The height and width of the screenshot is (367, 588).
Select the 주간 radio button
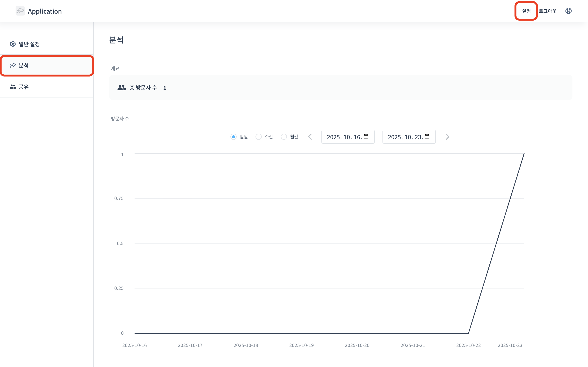259,137
